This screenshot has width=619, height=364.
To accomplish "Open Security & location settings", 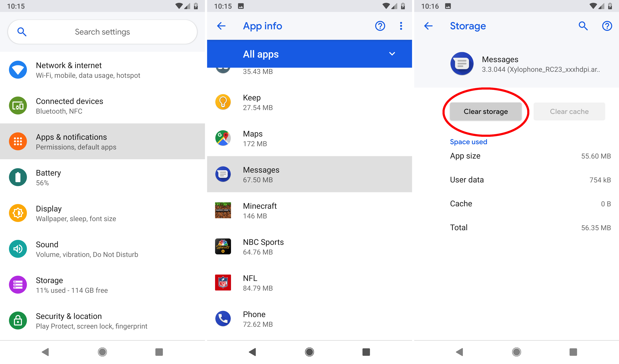I will 102,321.
